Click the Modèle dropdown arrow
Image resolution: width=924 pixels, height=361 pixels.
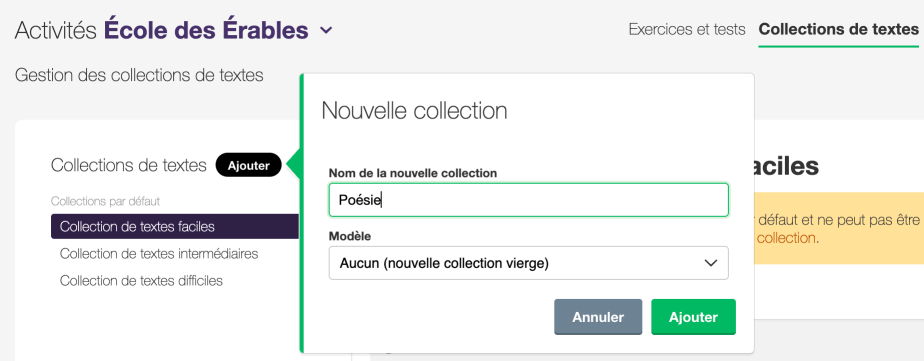tap(711, 263)
